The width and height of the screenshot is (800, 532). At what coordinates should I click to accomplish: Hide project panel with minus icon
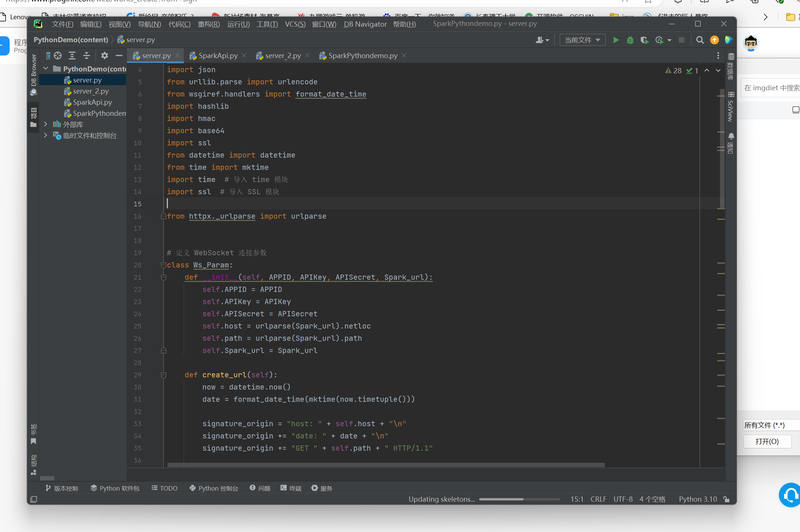point(119,56)
